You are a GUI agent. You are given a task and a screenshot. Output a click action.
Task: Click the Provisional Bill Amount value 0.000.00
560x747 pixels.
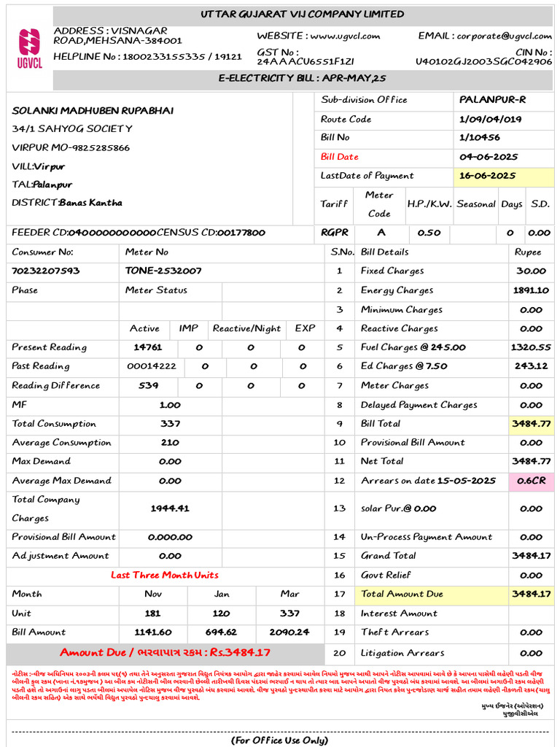coord(170,538)
